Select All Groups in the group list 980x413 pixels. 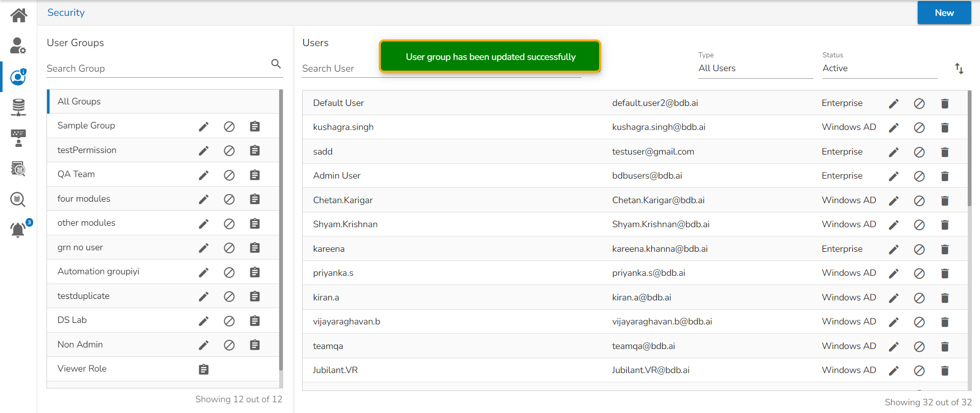[79, 101]
